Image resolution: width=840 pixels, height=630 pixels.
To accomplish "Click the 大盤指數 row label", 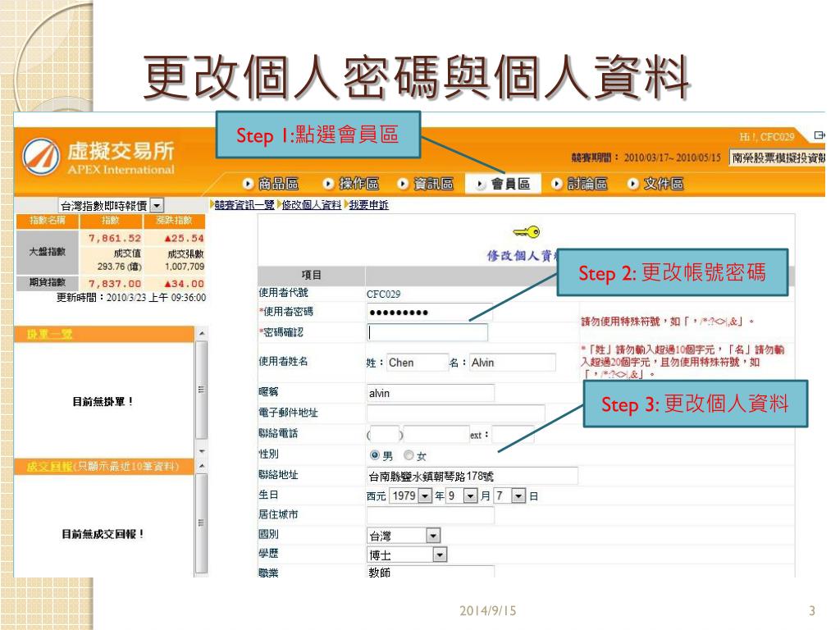I will 47,252.
